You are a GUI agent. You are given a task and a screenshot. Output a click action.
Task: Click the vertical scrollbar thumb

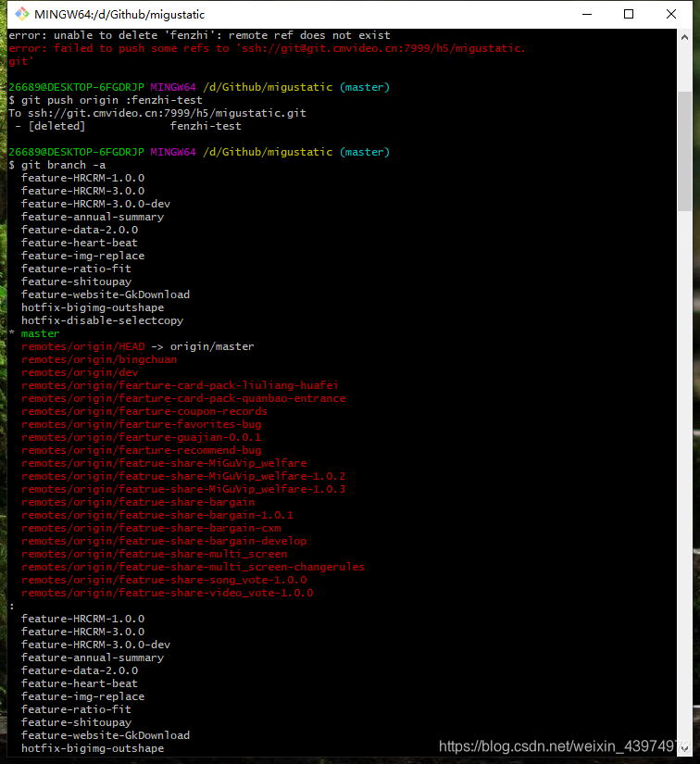tap(684, 151)
